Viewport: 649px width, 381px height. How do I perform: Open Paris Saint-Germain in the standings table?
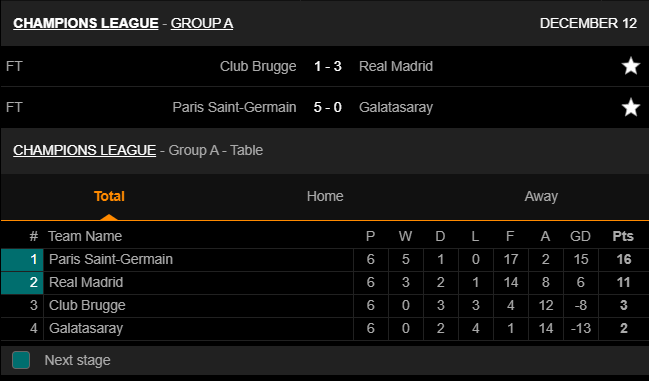click(111, 259)
